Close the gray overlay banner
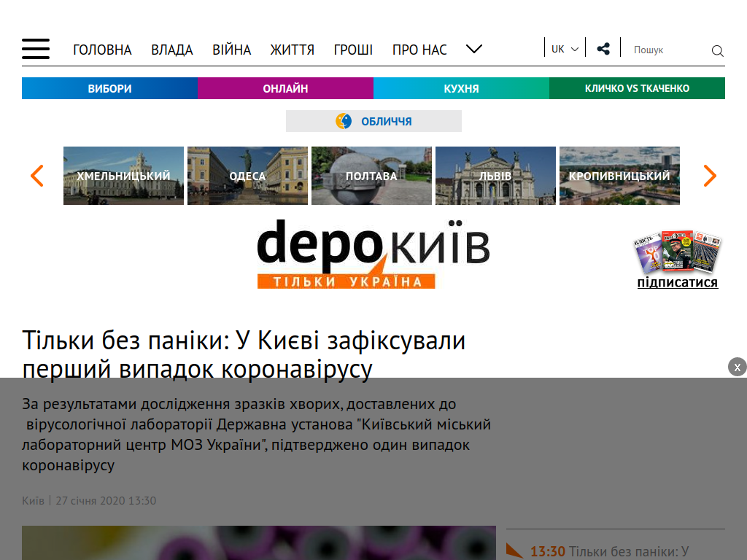 (737, 367)
